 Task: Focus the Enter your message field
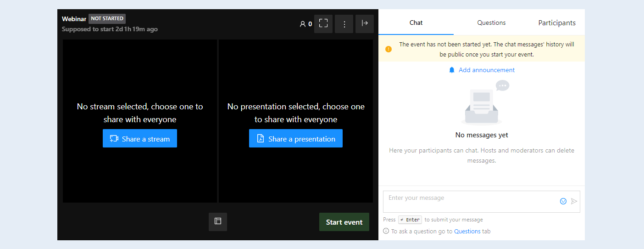482,202
